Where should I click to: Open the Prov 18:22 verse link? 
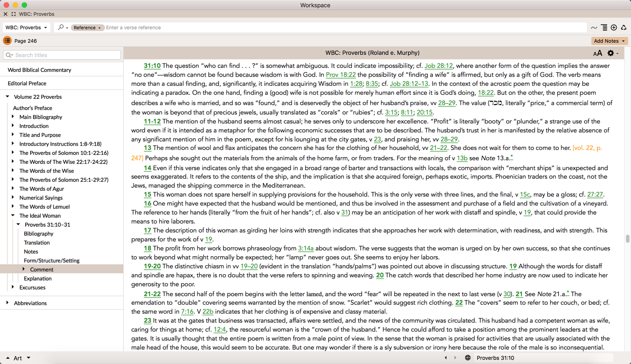[x=341, y=75]
